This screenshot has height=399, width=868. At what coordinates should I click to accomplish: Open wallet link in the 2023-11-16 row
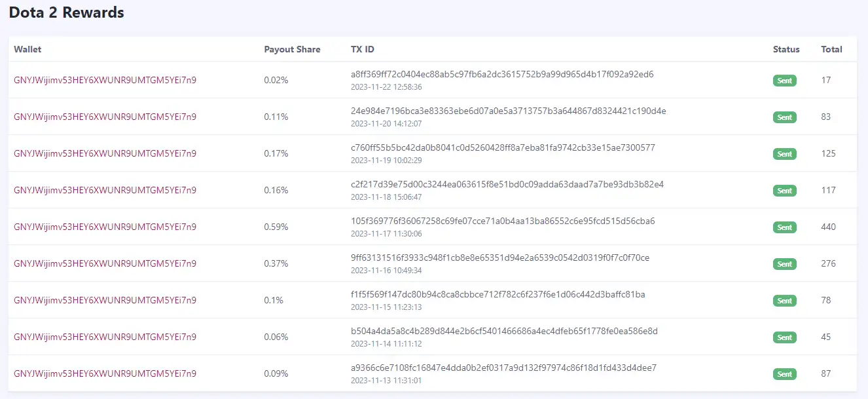(105, 263)
